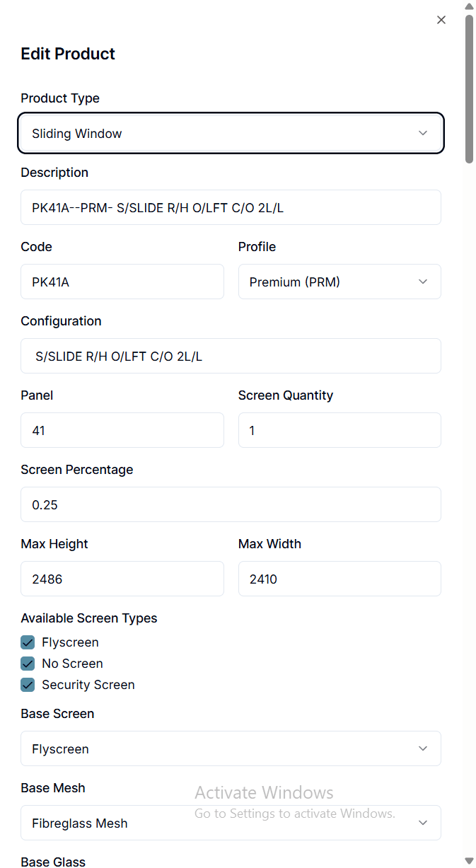The height and width of the screenshot is (868, 476).
Task: Click the Code input field
Action: [122, 282]
